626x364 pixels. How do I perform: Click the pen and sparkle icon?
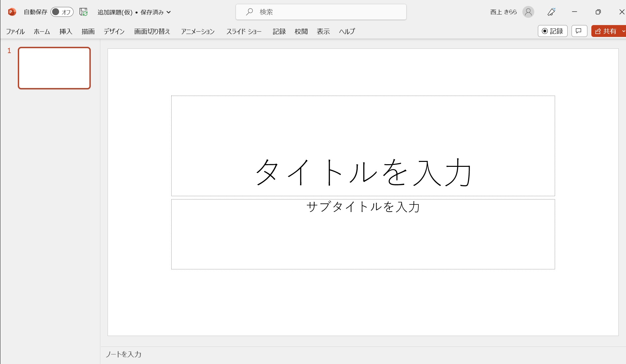click(x=551, y=12)
